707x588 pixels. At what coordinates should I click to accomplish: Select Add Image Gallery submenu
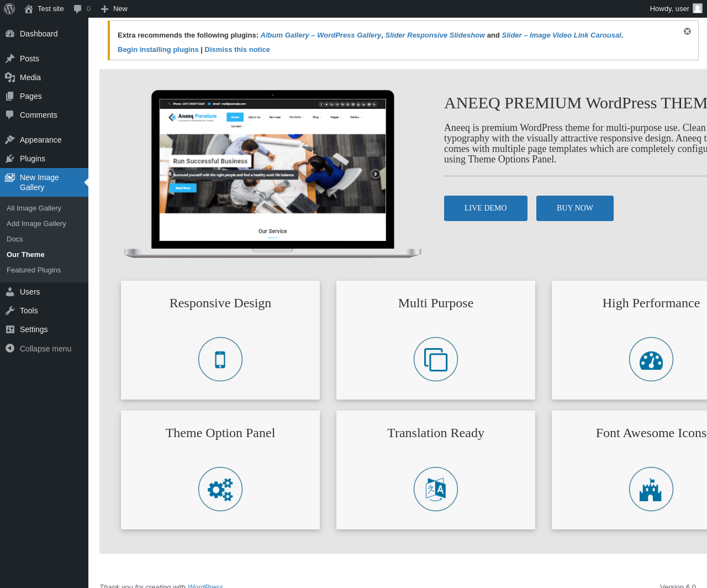[x=36, y=224]
